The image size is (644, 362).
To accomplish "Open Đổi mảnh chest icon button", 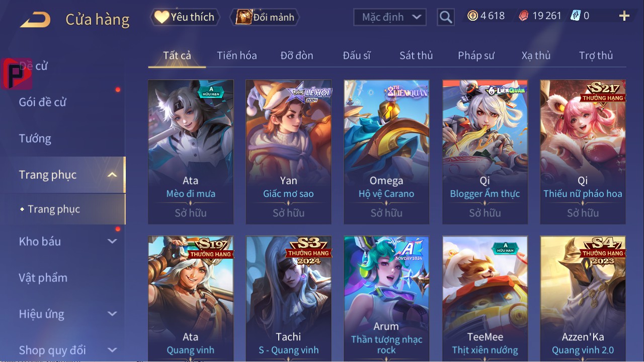I will (264, 17).
